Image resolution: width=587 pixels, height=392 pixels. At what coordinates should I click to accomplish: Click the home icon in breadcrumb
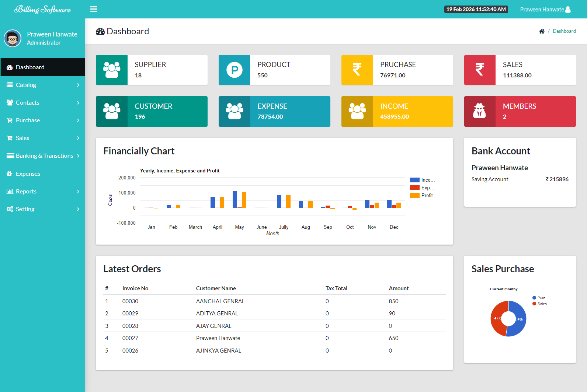point(541,31)
